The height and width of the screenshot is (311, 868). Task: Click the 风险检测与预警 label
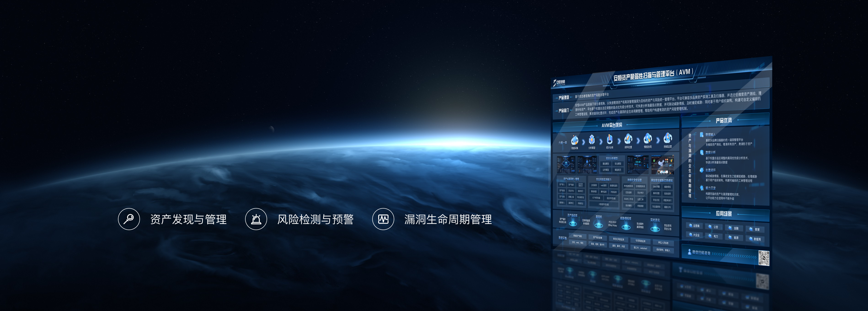point(315,219)
